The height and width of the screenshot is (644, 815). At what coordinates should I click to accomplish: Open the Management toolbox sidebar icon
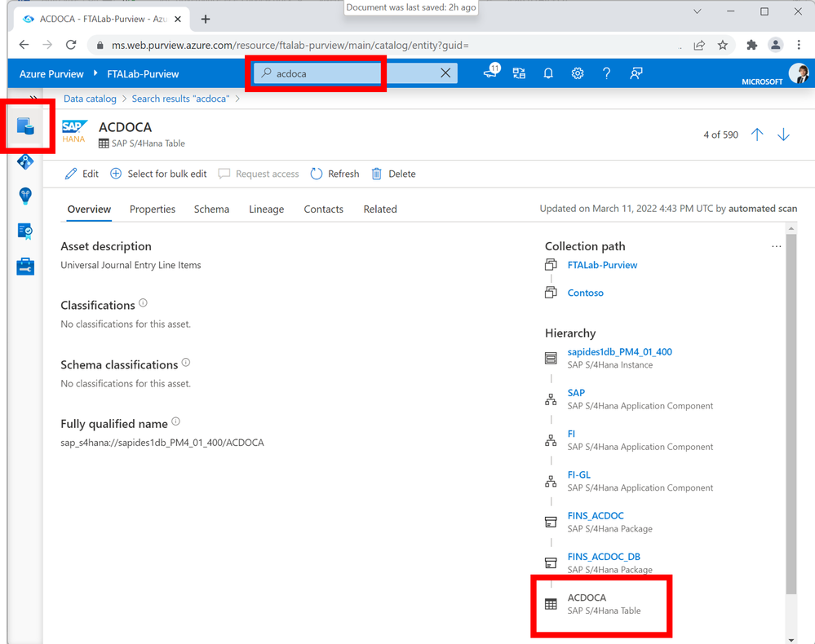click(25, 267)
